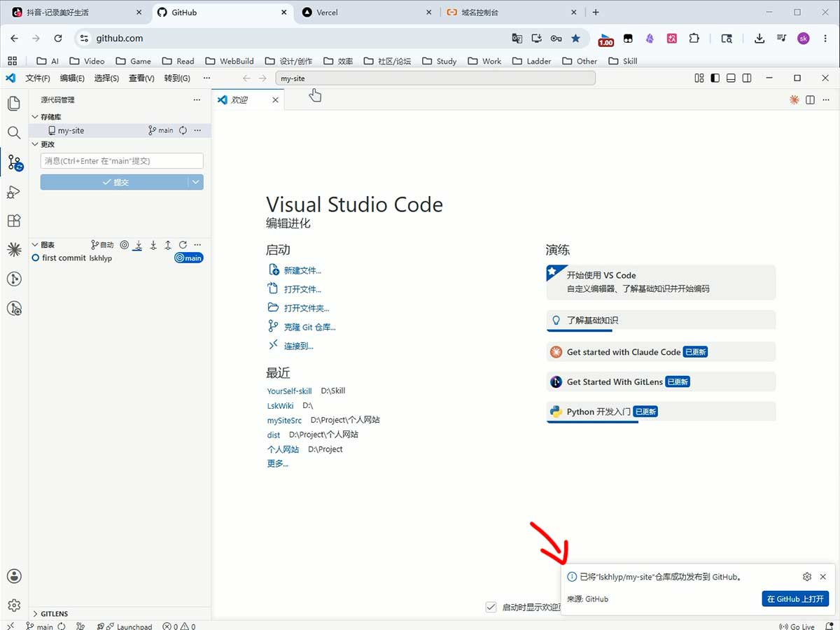Viewport: 840px width, 630px height.
Task: Click the 新建文件... link
Action: click(x=302, y=270)
